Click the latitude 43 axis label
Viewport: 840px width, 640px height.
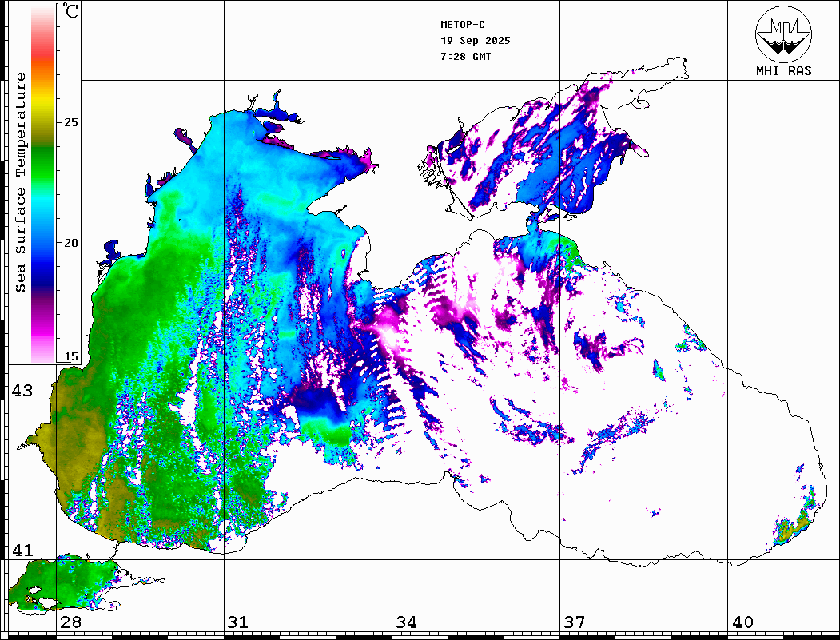pos(22,391)
